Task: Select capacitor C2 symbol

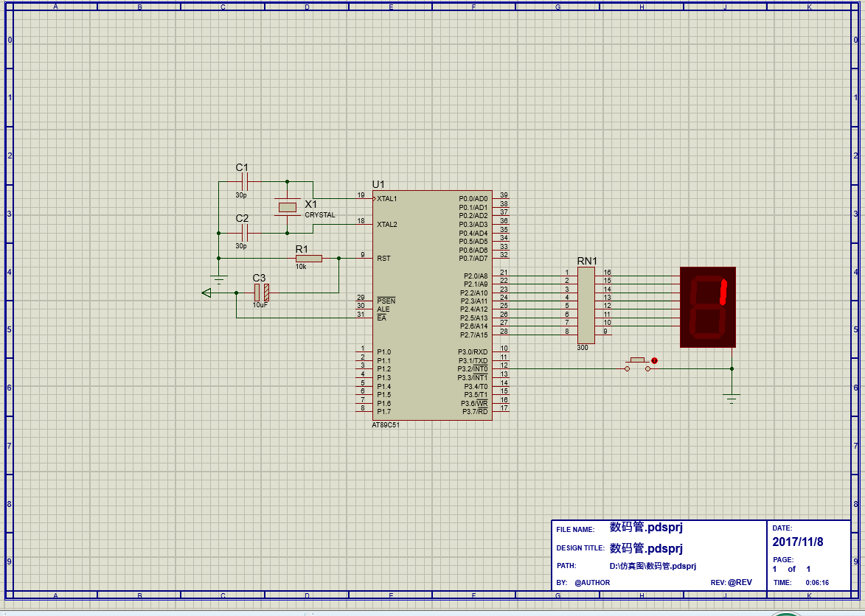Action: tap(246, 233)
